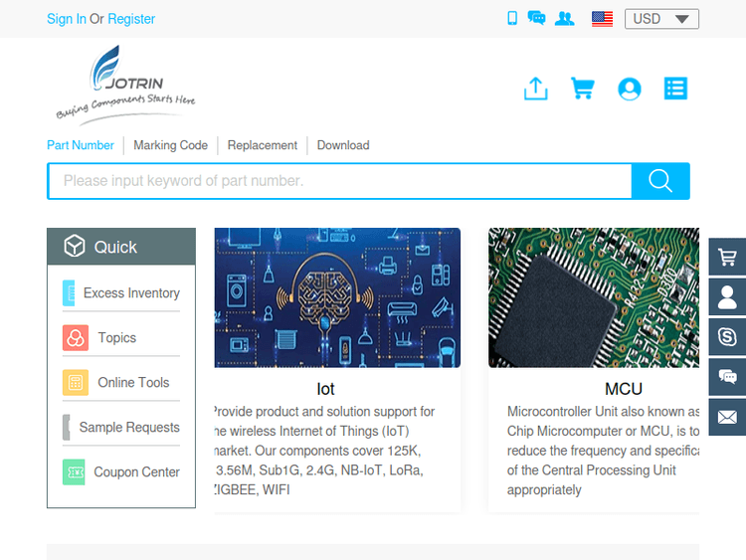The height and width of the screenshot is (560, 746).
Task: Open Excess Inventory in Quick menu
Action: 130,293
